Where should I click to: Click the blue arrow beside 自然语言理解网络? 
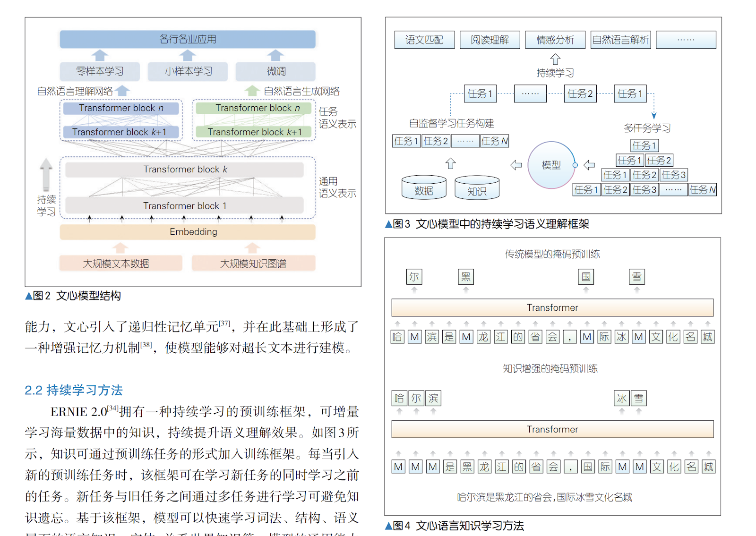click(x=122, y=90)
